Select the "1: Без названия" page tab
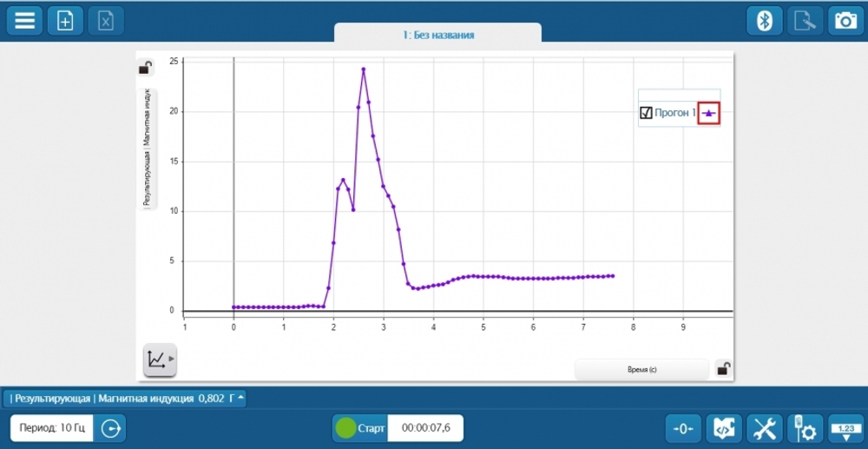 point(437,35)
